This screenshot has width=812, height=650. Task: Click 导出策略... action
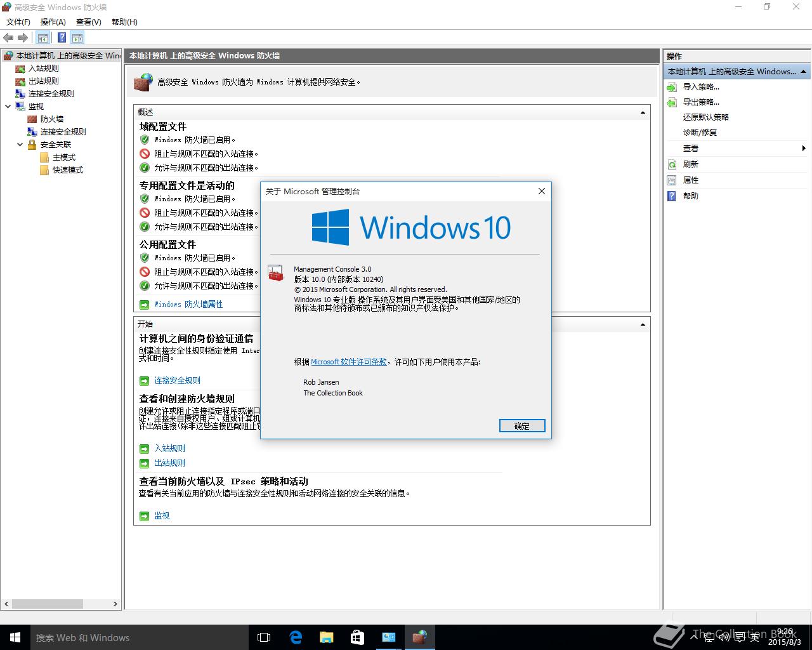[701, 102]
